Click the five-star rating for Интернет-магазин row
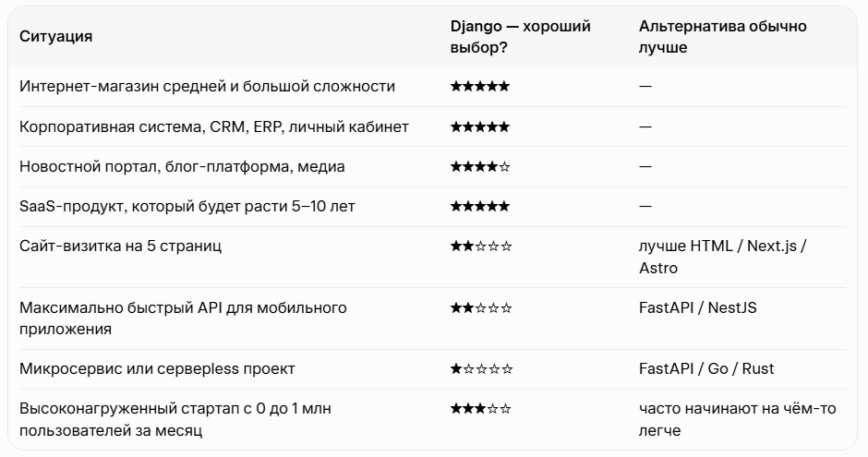 click(480, 86)
